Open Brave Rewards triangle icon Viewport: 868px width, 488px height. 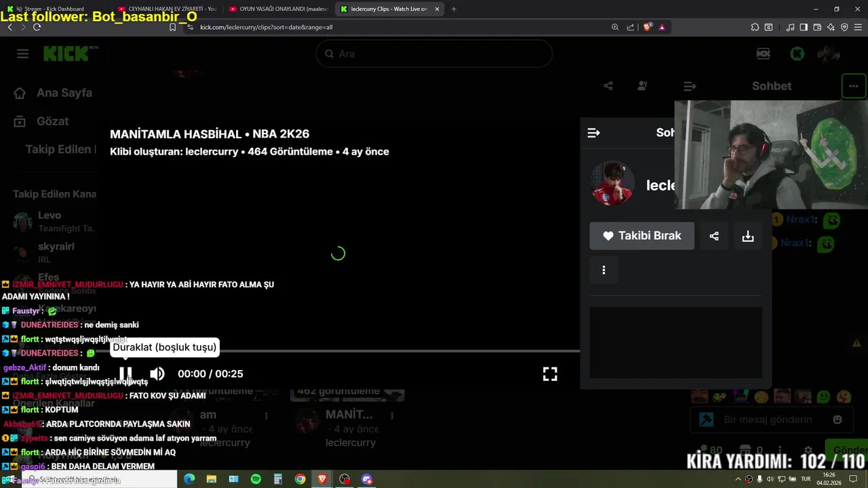click(x=662, y=27)
